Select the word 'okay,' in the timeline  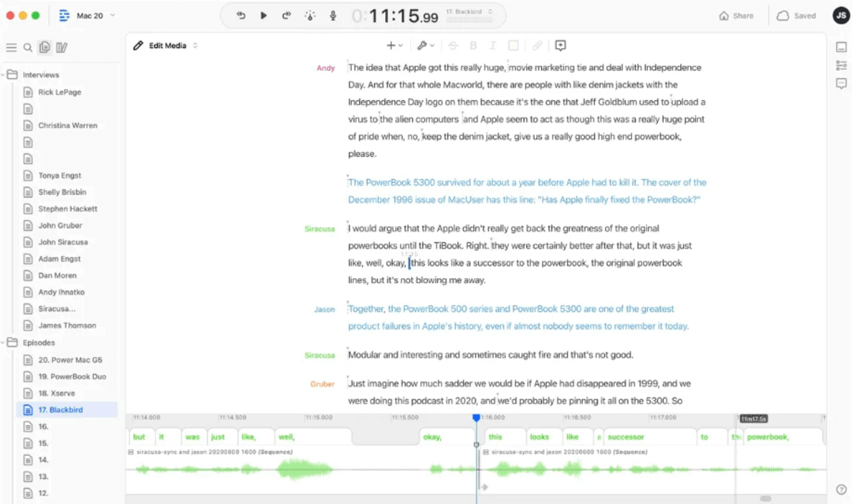[x=447, y=437]
